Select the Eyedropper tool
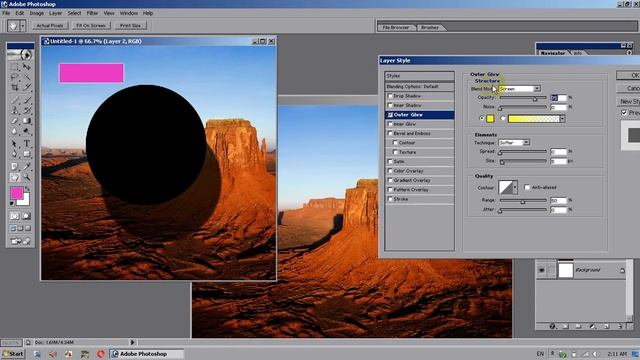This screenshot has width=640, height=360. [27, 167]
